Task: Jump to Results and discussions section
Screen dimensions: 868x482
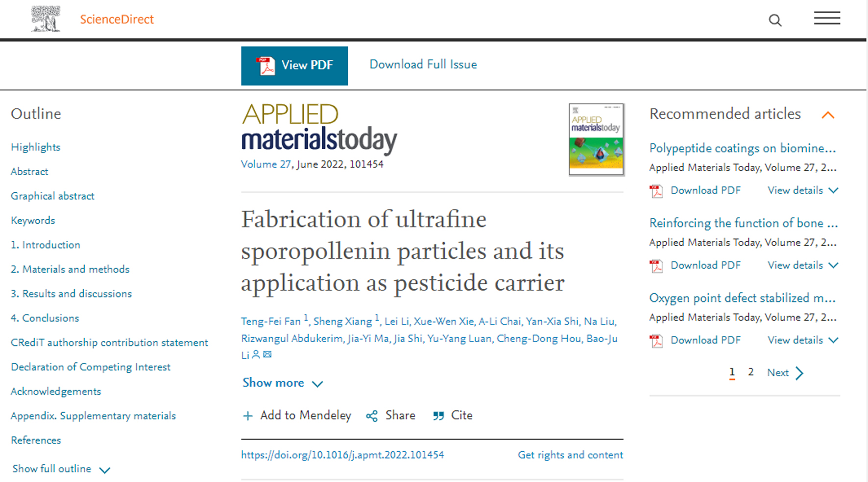Action: (72, 294)
